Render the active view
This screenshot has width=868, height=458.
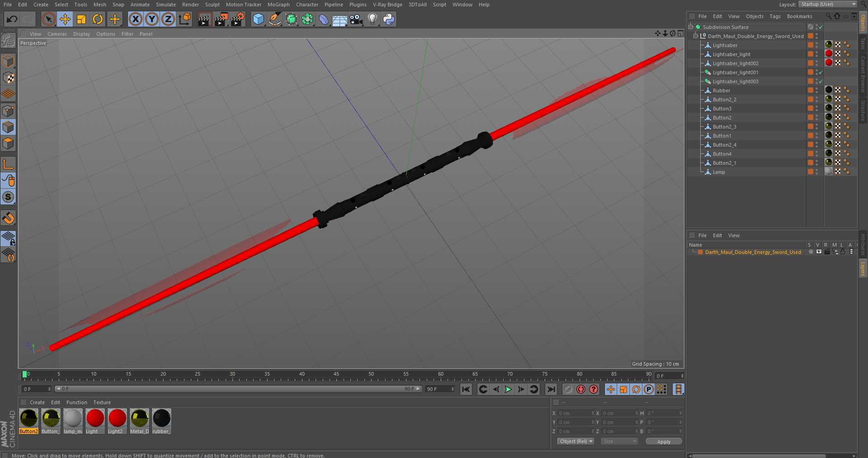click(204, 19)
